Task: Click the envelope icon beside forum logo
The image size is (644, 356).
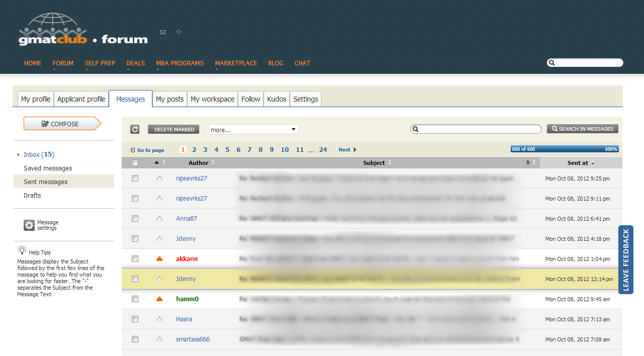Action: click(x=163, y=32)
